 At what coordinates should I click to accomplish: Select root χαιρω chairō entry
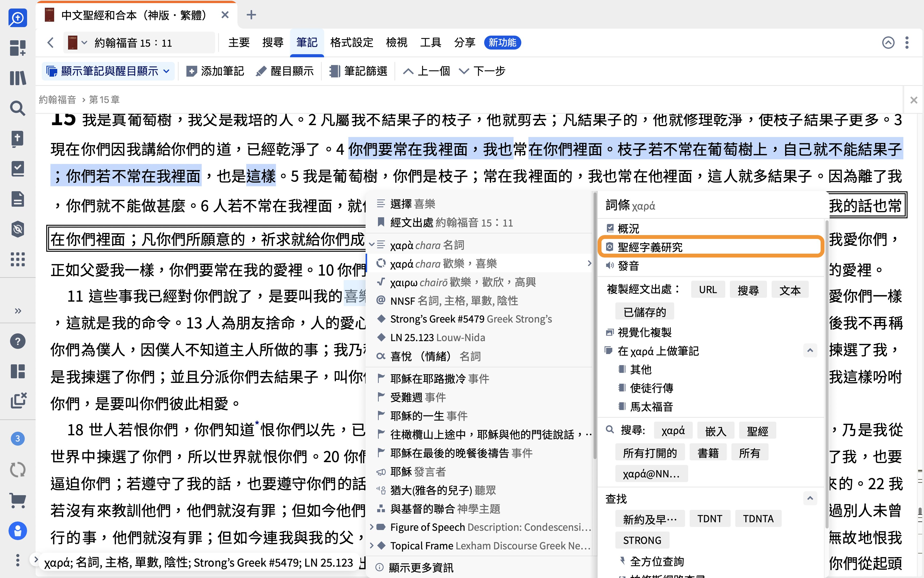click(479, 282)
